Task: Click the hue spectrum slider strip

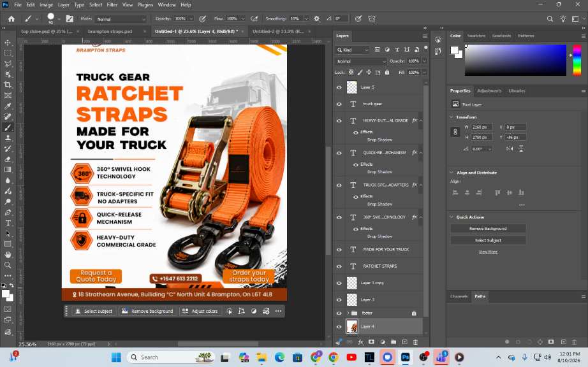Action: click(x=577, y=60)
